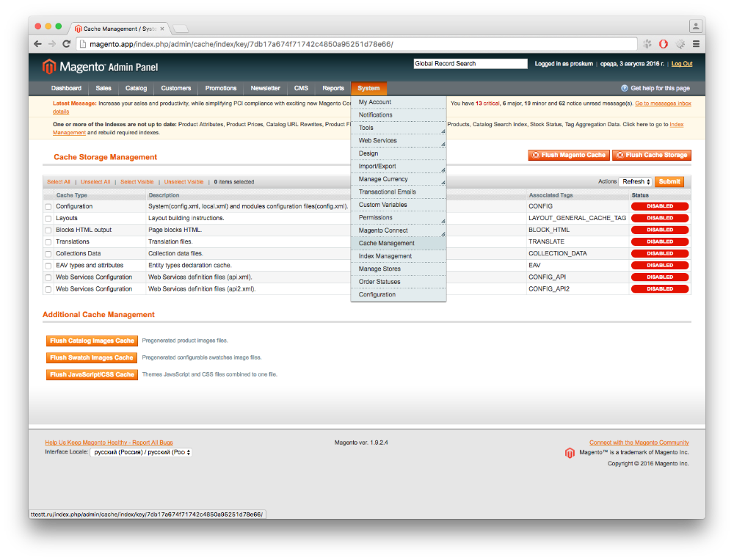734x560 pixels.
Task: Select Order Statuses menu entry
Action: coord(399,282)
